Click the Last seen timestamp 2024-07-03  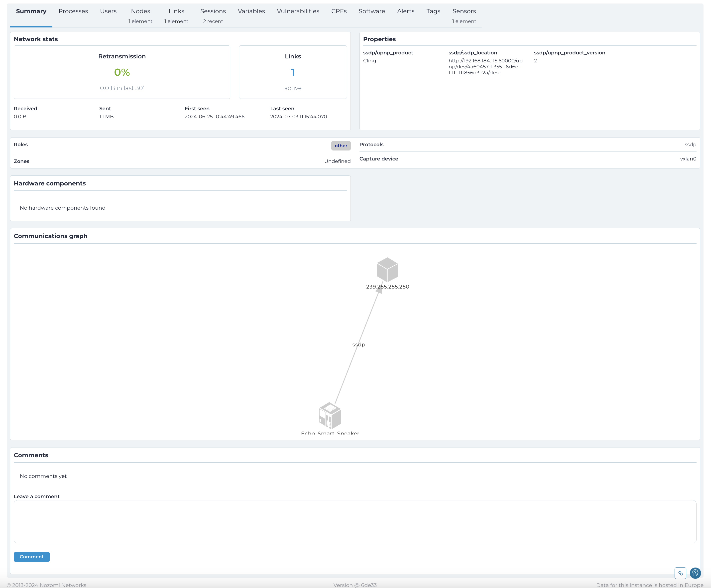[x=298, y=117]
